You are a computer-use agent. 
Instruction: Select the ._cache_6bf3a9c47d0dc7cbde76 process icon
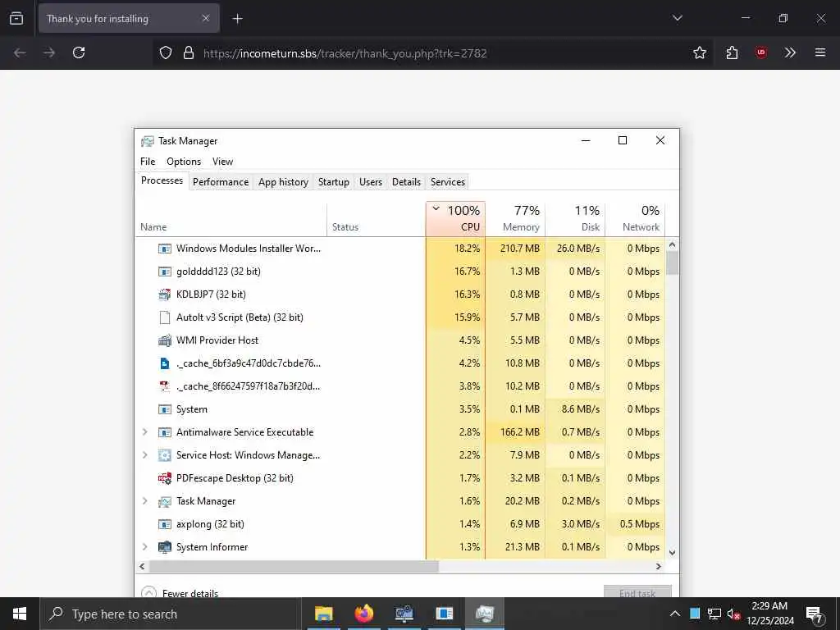(x=164, y=363)
